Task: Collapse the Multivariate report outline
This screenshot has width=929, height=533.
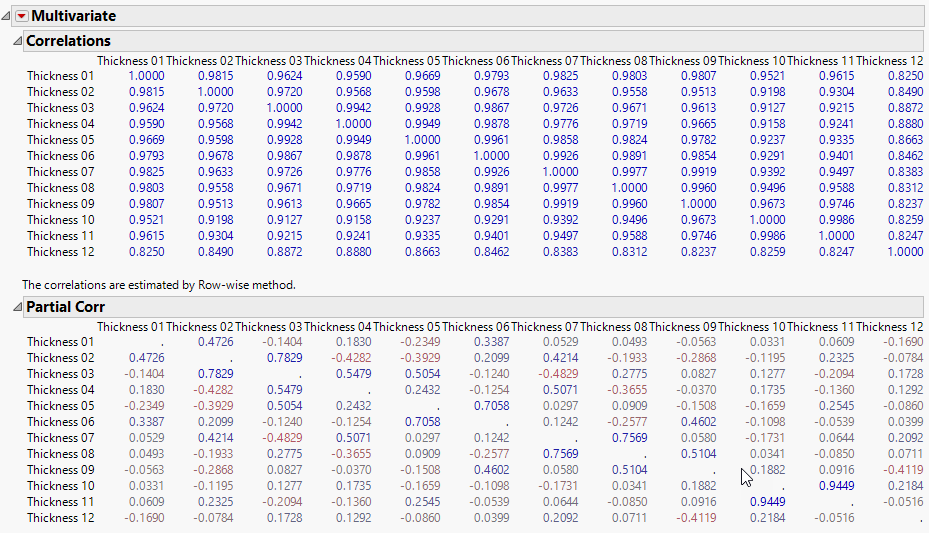Action: click(6, 17)
